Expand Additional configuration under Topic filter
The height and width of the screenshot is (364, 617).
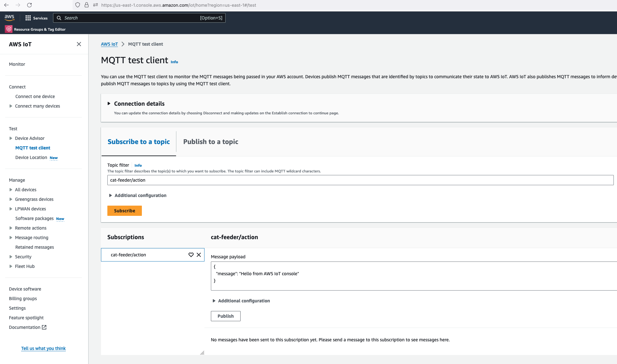tap(111, 195)
